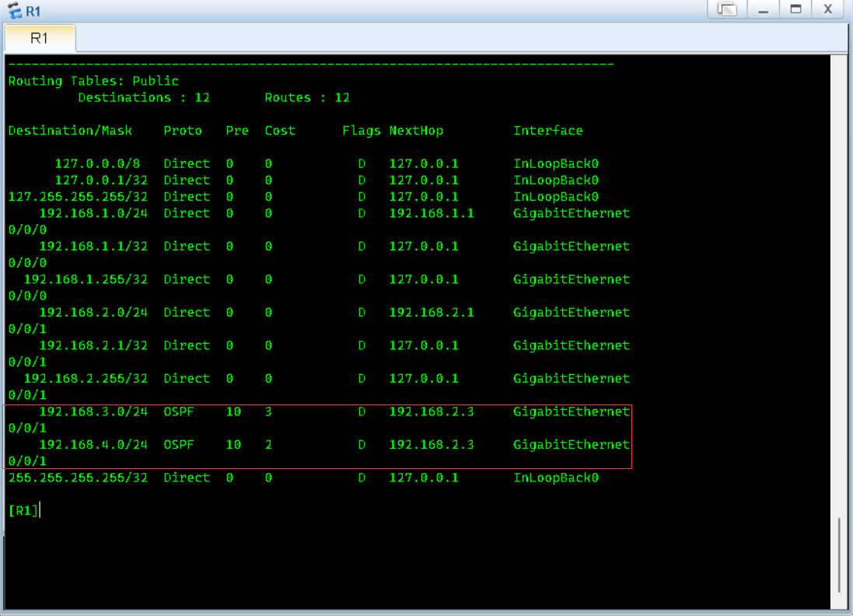
Task: Maximize the R1 window
Action: coord(795,9)
